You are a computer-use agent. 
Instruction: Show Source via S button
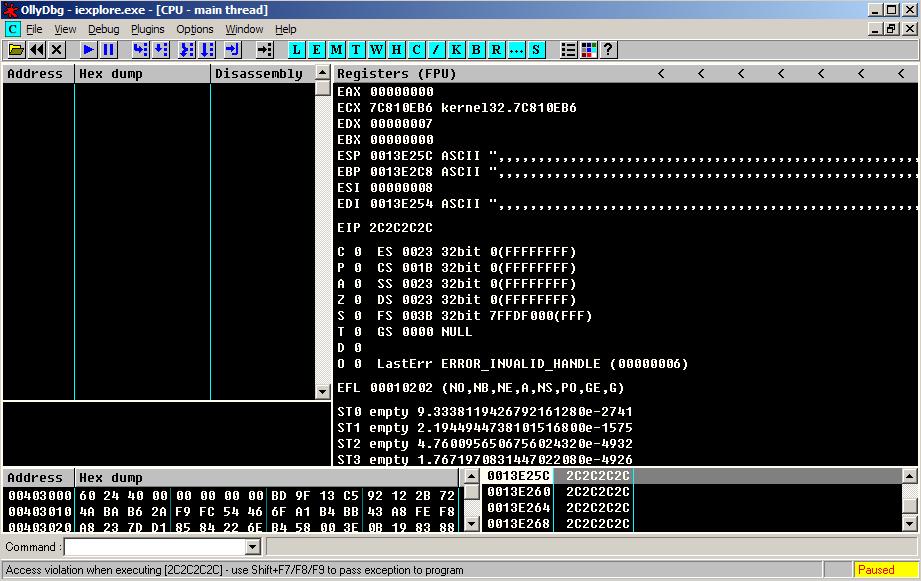click(536, 50)
